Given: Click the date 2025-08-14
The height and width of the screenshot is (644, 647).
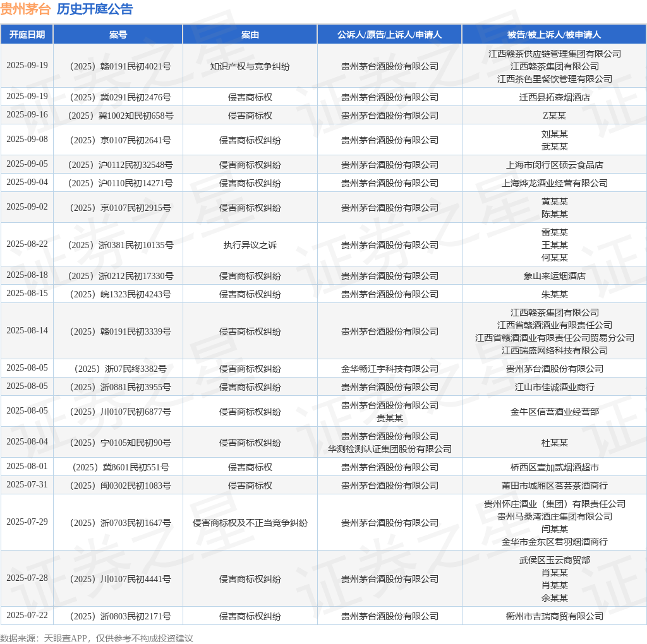Looking at the screenshot, I should (27, 331).
